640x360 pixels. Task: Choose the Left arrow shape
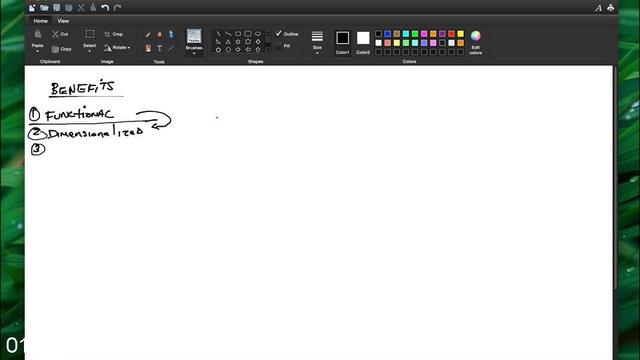[248, 49]
